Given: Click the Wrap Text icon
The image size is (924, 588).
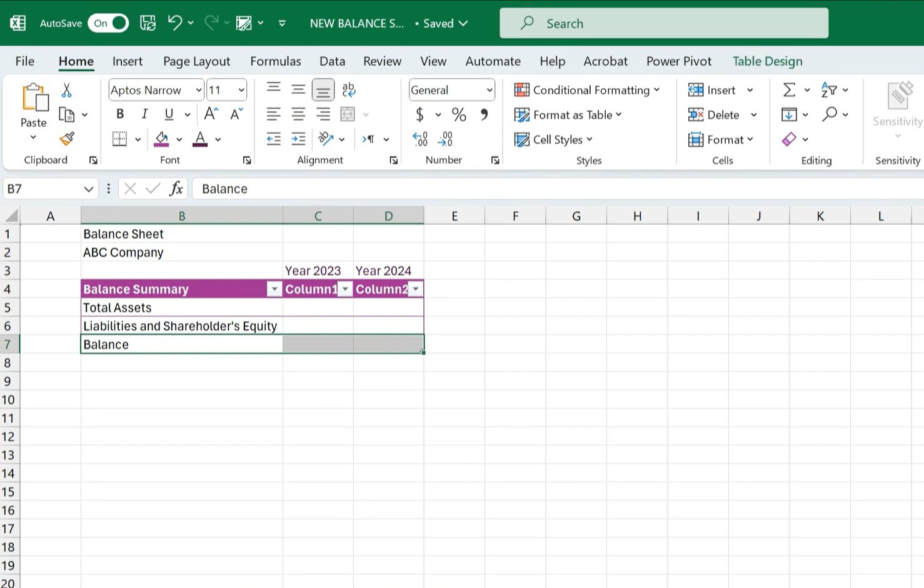Looking at the screenshot, I should [x=349, y=89].
